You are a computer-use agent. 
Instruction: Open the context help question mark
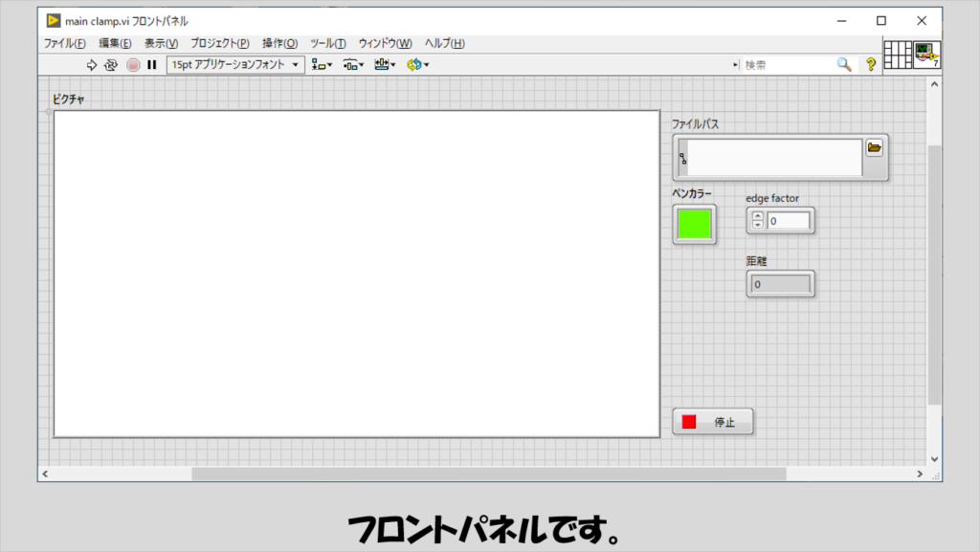[x=870, y=64]
